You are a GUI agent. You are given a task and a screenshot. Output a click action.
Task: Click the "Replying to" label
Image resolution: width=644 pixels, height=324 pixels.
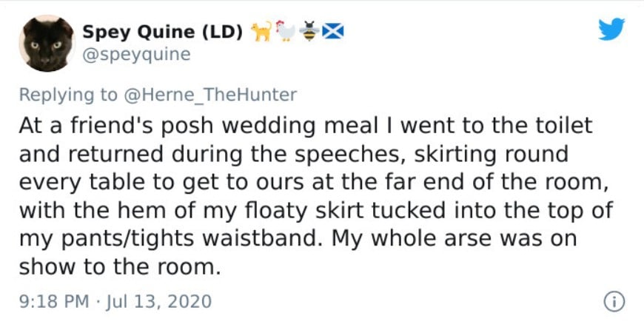coord(67,95)
